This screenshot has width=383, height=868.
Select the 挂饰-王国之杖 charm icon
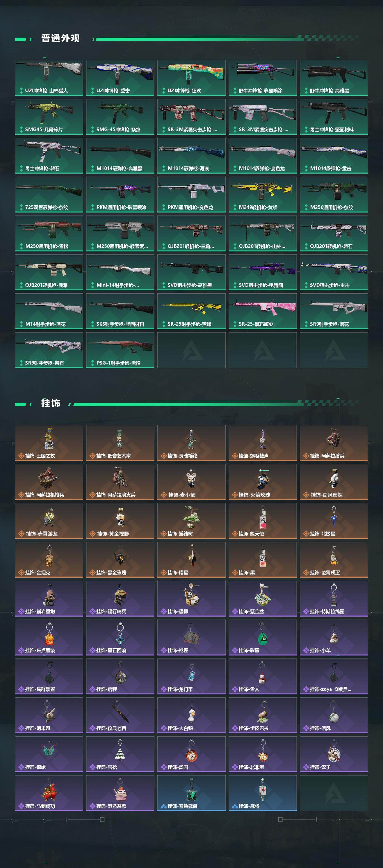tap(49, 443)
